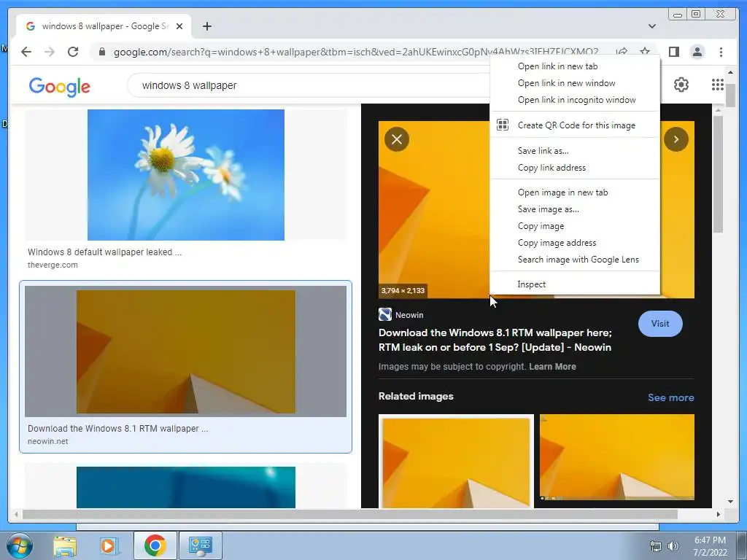Click the Google logo
The image size is (747, 560).
click(x=60, y=87)
